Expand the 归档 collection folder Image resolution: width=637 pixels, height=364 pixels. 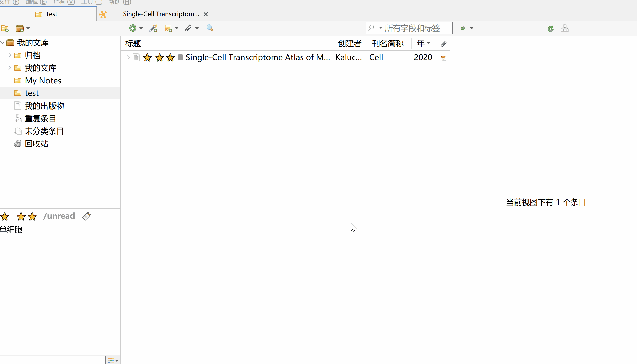(10, 55)
